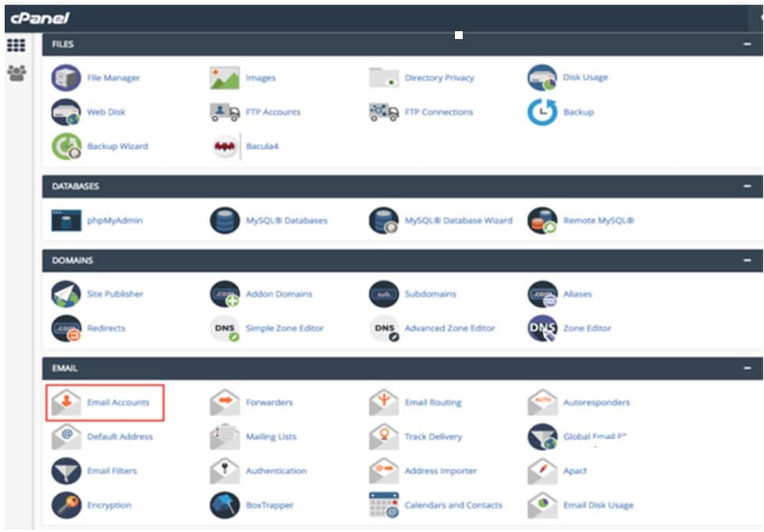Click the Zone Editor DNS icon
This screenshot has width=764, height=532.
(x=542, y=328)
